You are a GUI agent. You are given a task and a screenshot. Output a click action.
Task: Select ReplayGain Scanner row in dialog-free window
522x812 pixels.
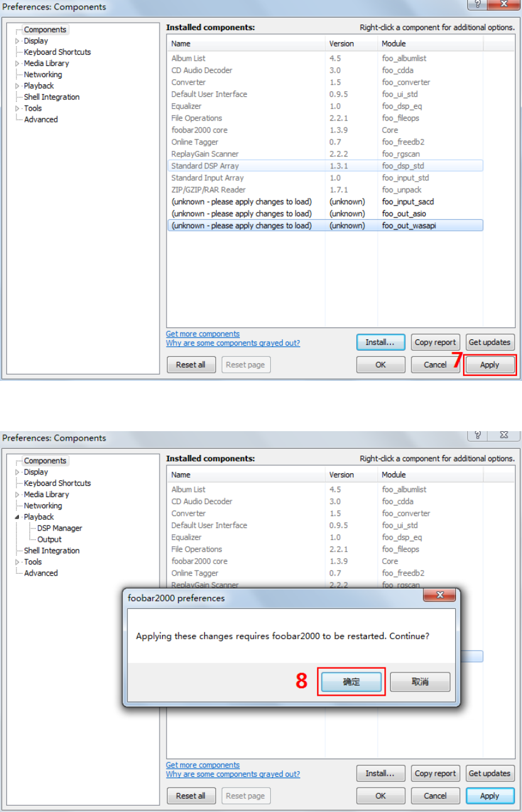(x=325, y=154)
